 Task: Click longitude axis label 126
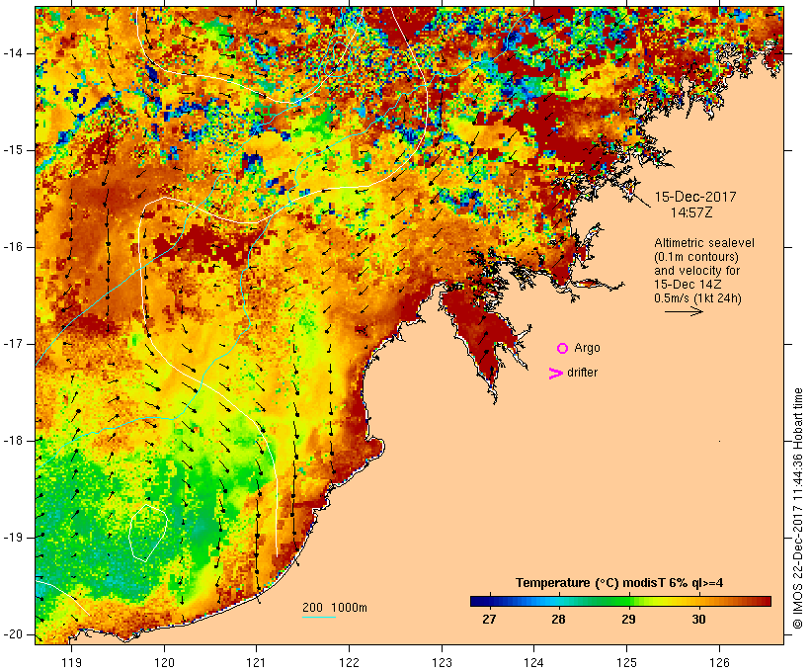tap(719, 662)
